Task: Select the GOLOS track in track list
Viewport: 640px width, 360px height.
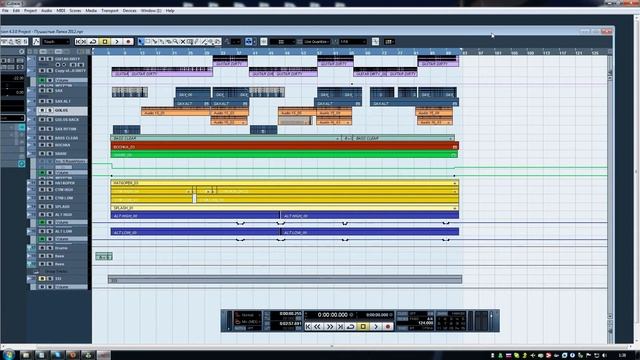Action: pyautogui.click(x=61, y=110)
